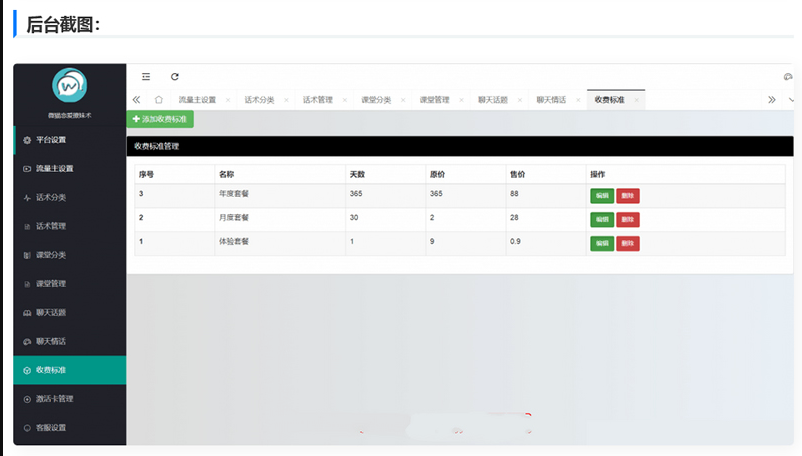Select 收费标准 in the sidebar
This screenshot has height=456, width=802.
point(70,370)
